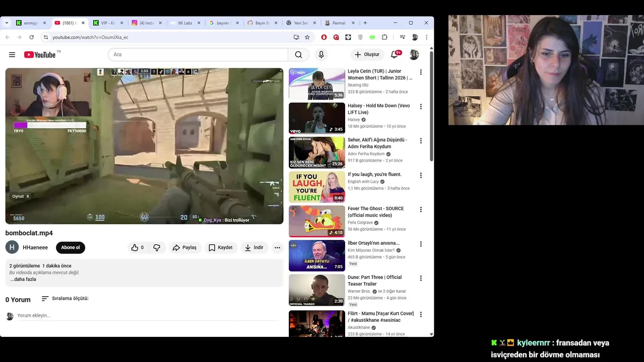This screenshot has height=362, width=644.
Task: Click the YouTube Ara search field
Action: pyautogui.click(x=198, y=54)
